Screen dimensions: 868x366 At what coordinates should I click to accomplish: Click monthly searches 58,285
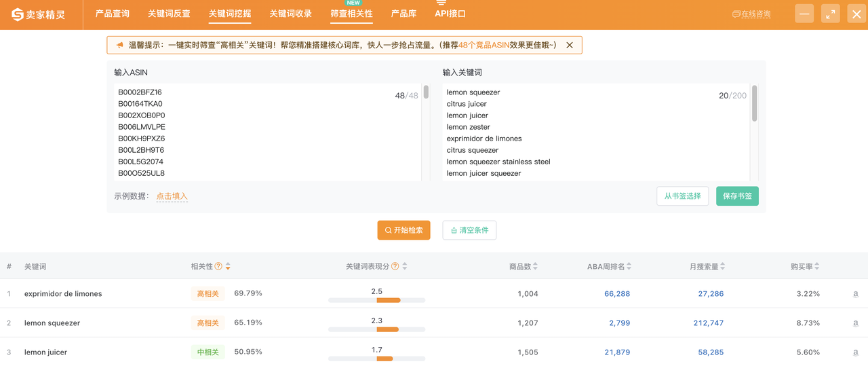pyautogui.click(x=711, y=352)
